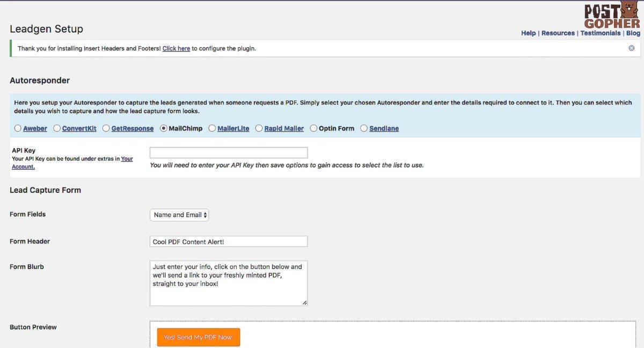Select the MailChimp radio button
Viewport: 644px width, 348px height.
(x=164, y=128)
